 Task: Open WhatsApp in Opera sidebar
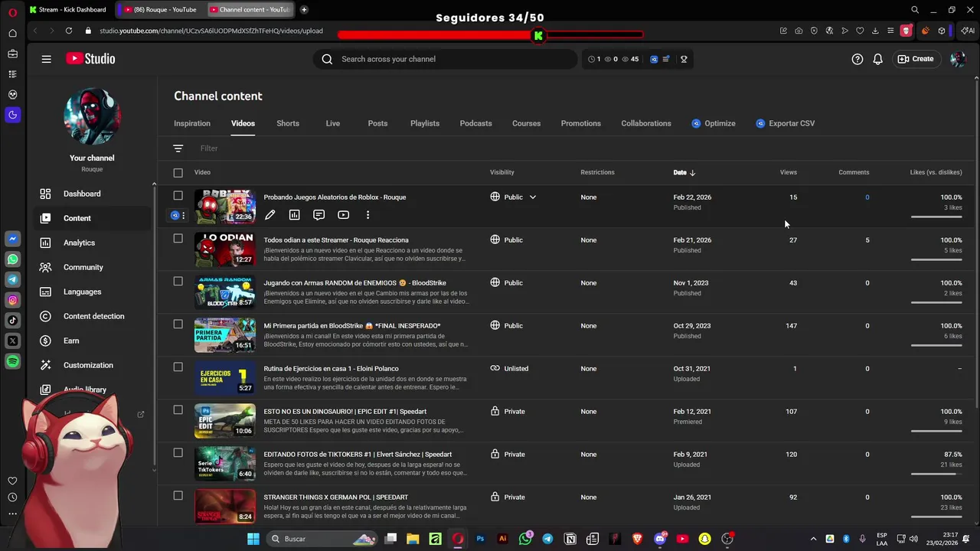[x=12, y=259]
